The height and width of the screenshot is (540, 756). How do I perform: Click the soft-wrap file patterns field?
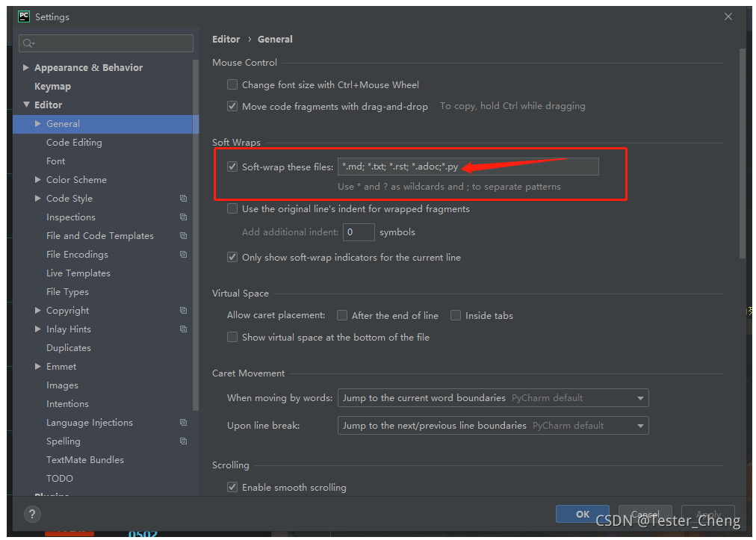coord(468,167)
